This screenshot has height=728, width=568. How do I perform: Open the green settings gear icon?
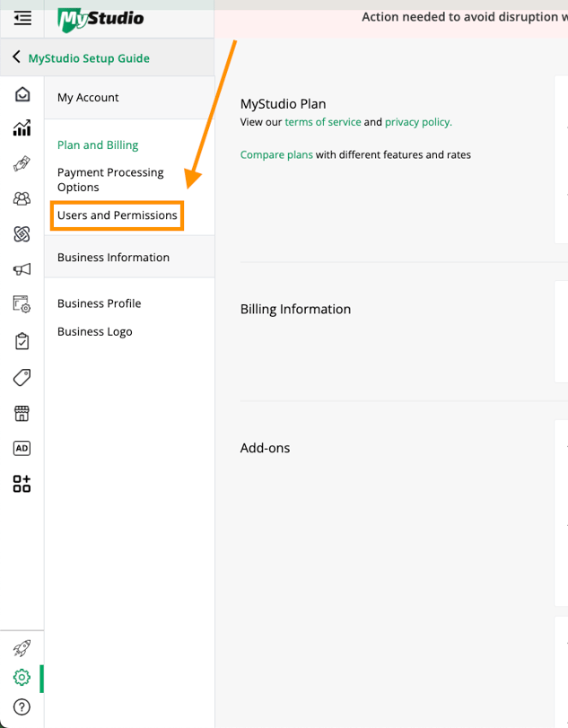click(22, 678)
